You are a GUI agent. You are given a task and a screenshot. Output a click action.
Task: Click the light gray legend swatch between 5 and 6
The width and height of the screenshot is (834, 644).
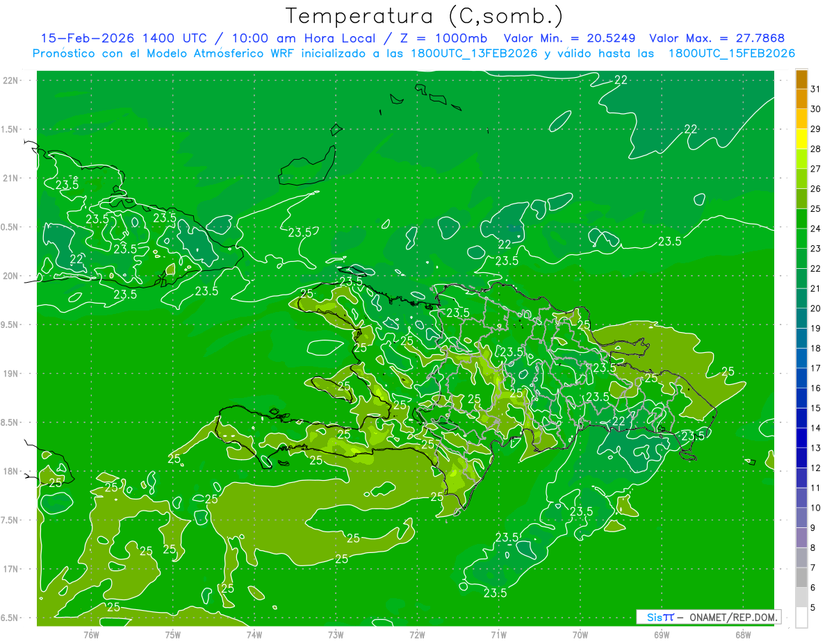801,597
